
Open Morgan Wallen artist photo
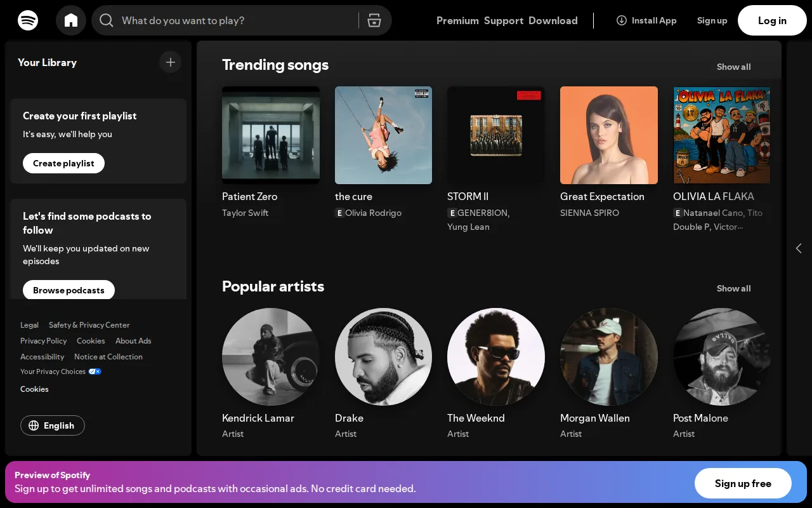point(609,357)
